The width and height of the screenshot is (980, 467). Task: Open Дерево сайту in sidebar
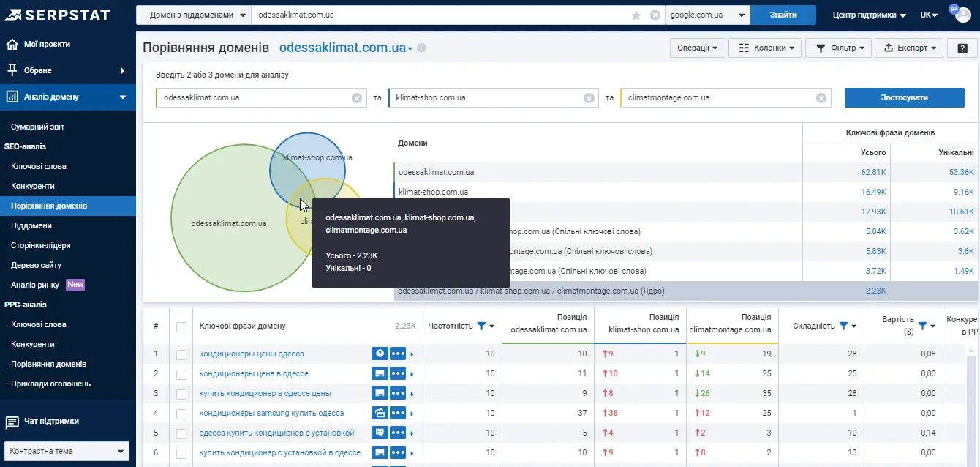pyautogui.click(x=36, y=265)
